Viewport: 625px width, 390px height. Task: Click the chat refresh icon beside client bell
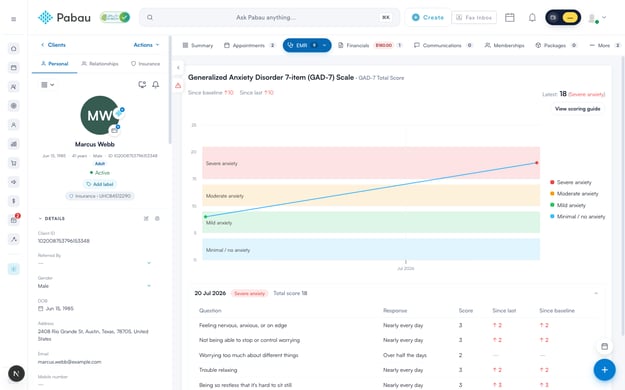pos(142,85)
